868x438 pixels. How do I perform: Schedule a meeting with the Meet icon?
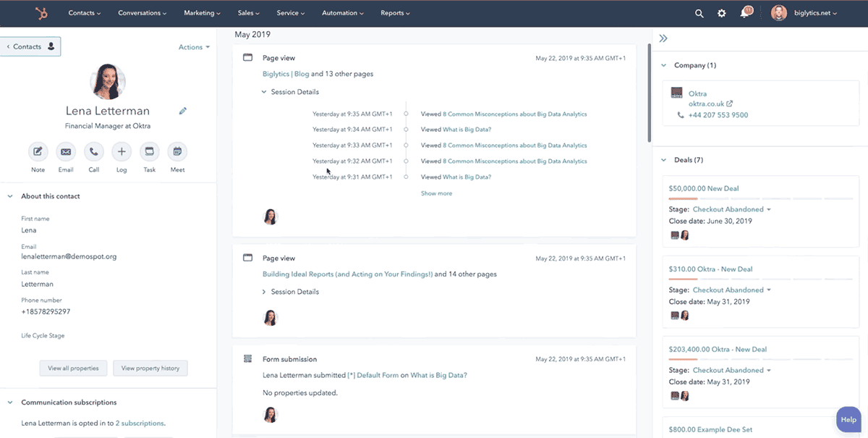point(177,152)
